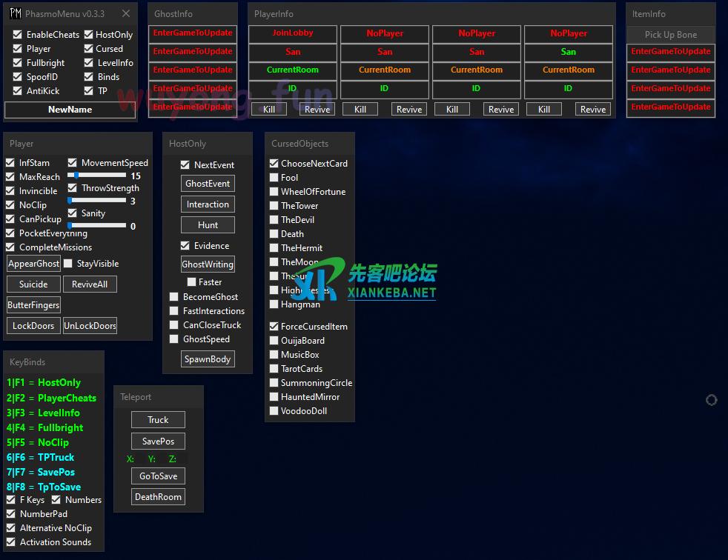Click the DeathRoom teleport button
This screenshot has width=728, height=560.
pyautogui.click(x=158, y=497)
